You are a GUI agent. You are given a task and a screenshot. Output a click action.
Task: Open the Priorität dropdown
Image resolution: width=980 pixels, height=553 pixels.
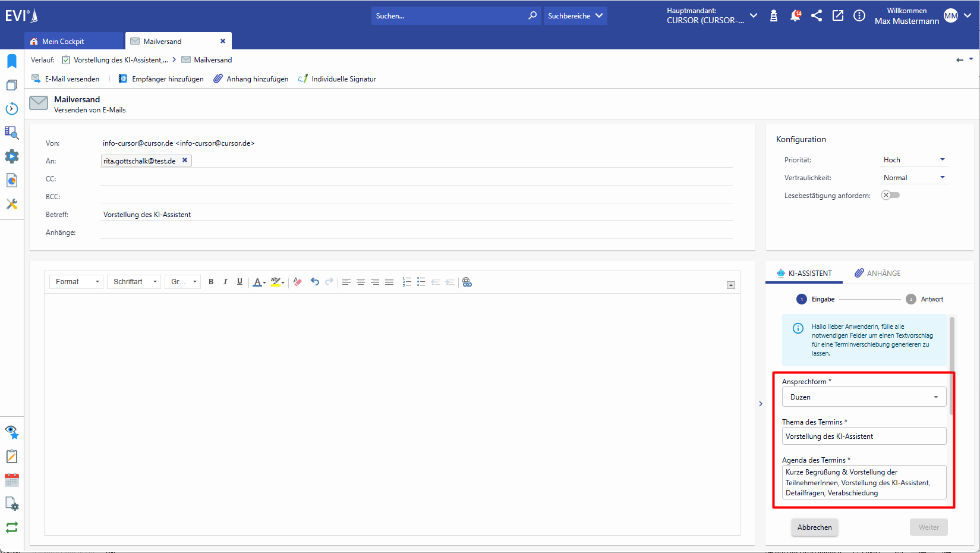[914, 160]
